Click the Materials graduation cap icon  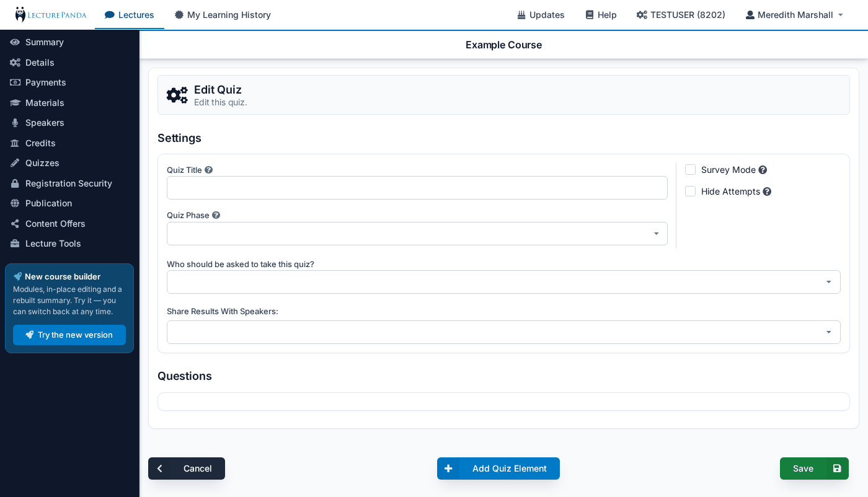tap(15, 103)
